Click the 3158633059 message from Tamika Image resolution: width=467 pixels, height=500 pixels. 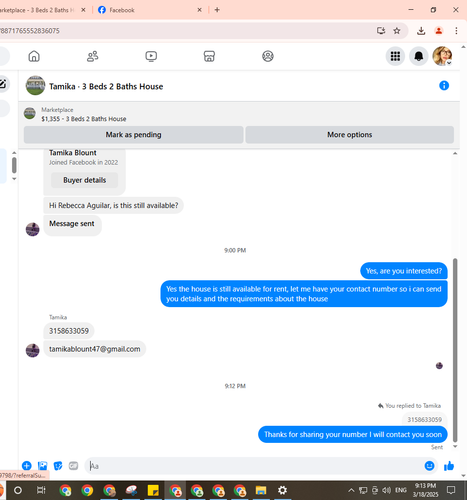click(69, 331)
